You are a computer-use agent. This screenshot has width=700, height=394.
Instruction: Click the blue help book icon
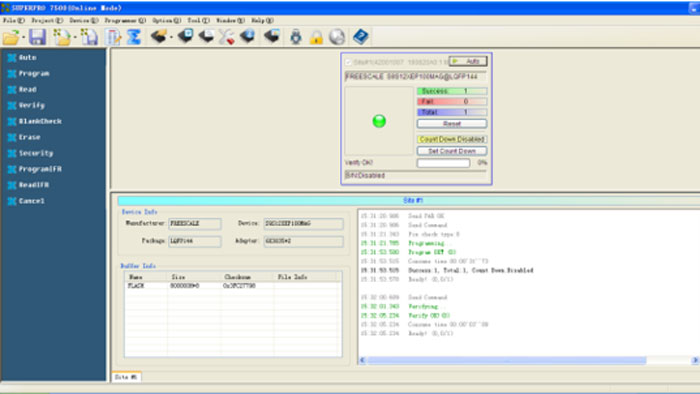pos(361,37)
